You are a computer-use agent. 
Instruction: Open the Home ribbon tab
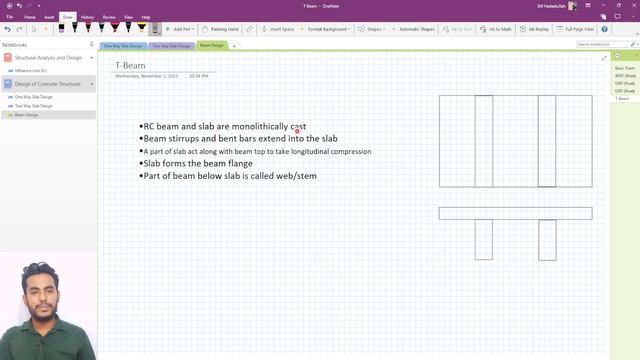click(x=29, y=17)
